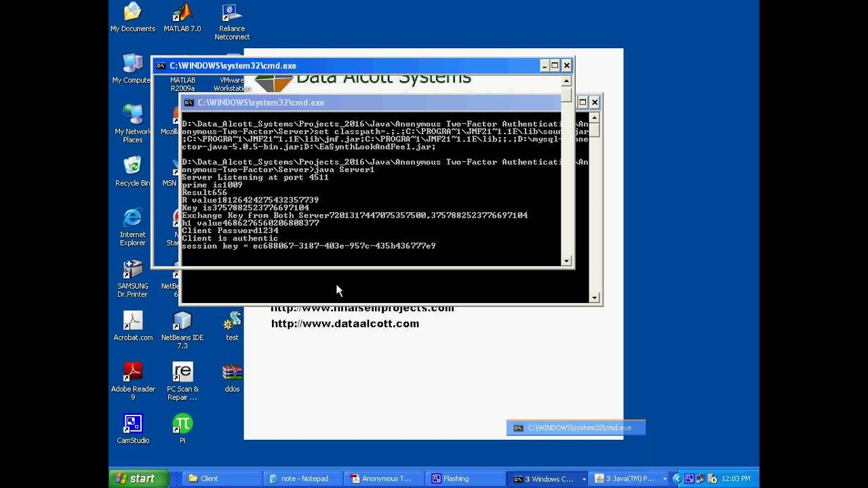Switch to Flashing taskbar button
The height and width of the screenshot is (488, 868).
tap(465, 479)
